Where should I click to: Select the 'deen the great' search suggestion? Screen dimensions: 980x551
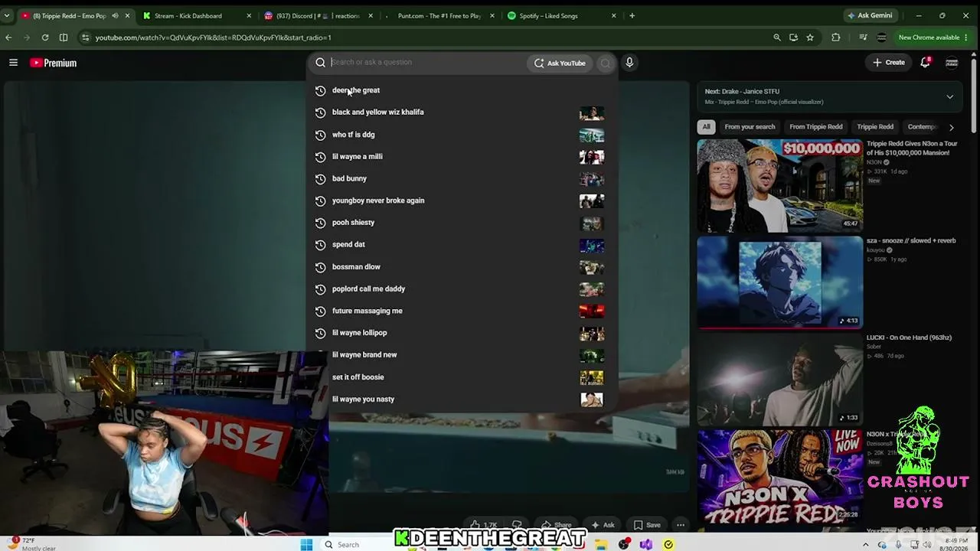click(462, 90)
